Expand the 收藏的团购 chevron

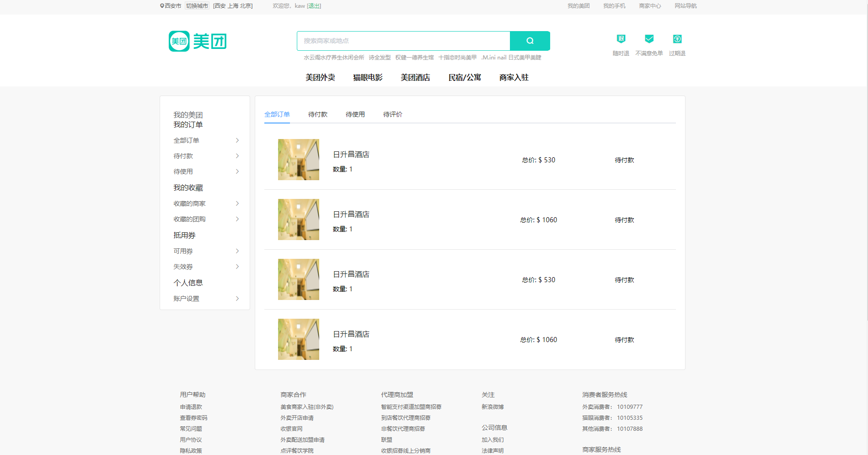tap(237, 219)
